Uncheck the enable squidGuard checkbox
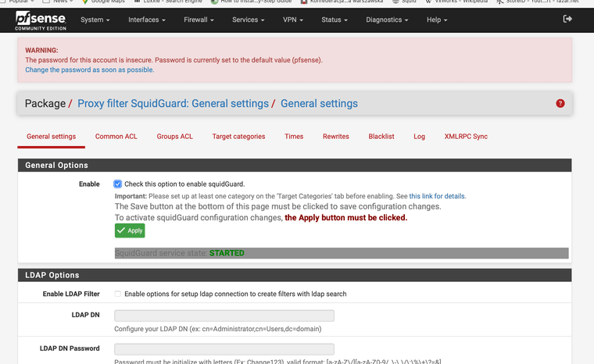 [118, 184]
